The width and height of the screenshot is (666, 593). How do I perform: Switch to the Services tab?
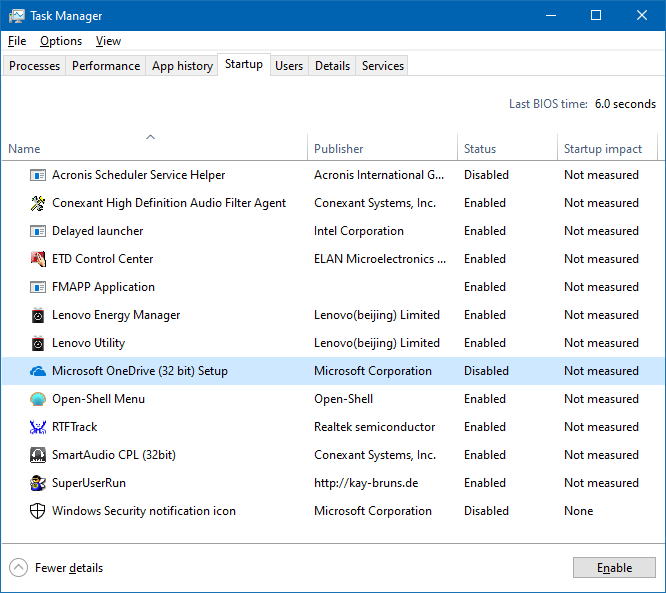coord(383,66)
